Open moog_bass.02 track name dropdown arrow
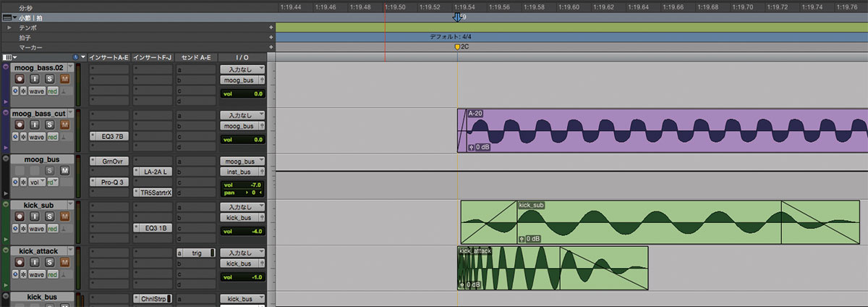Screen dimensions: 868x307 coord(71,67)
